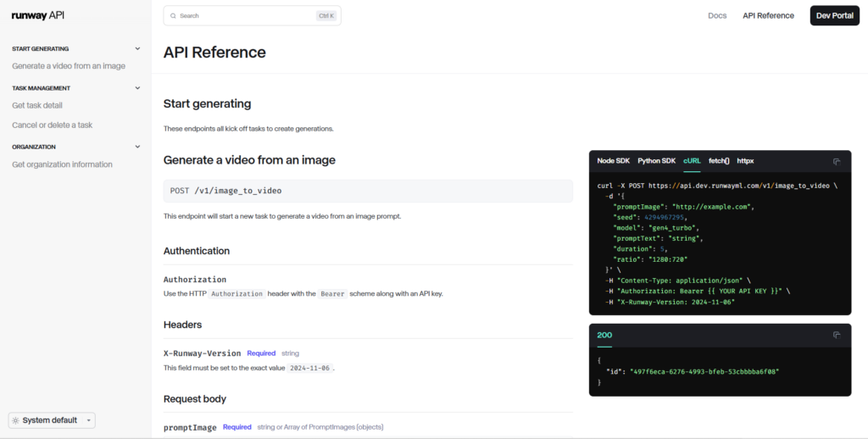Click the response id value 497f6eca-6276-4993-bfeb-53cbbbba6f08
This screenshot has height=439, width=868.
pyautogui.click(x=704, y=372)
